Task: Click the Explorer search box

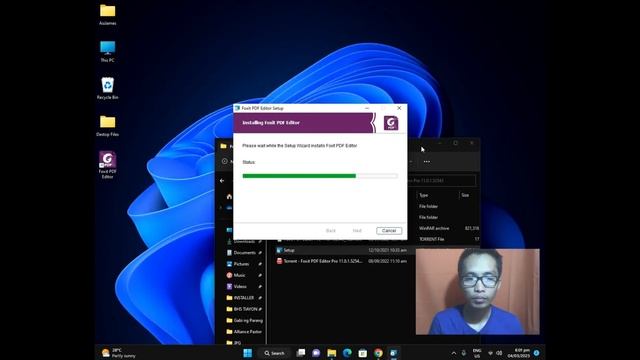Action: [x=442, y=180]
